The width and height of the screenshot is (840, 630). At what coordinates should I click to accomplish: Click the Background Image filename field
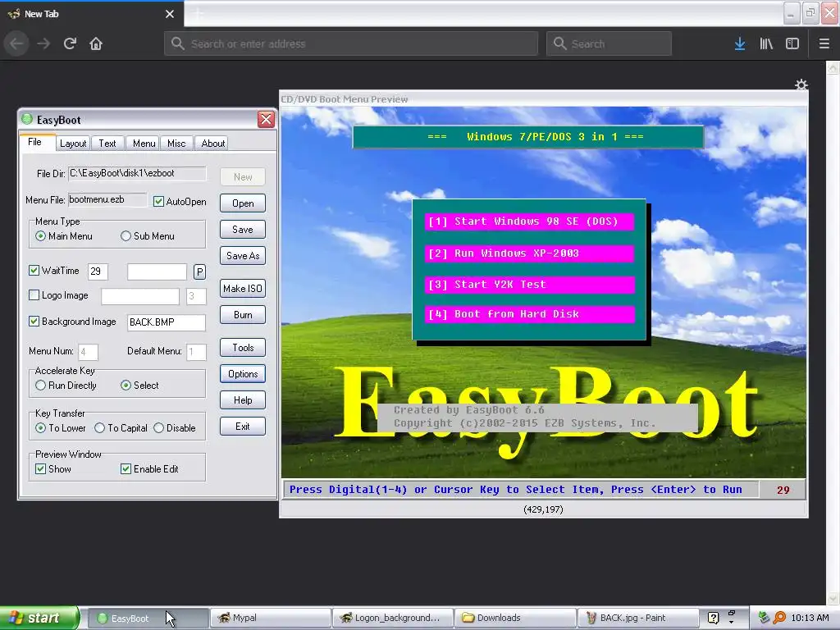click(x=166, y=322)
